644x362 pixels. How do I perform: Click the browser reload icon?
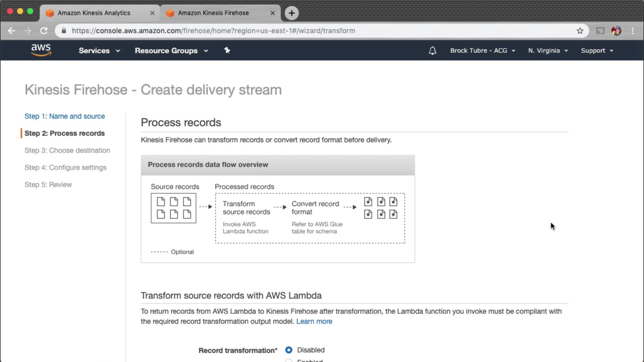click(44, 31)
